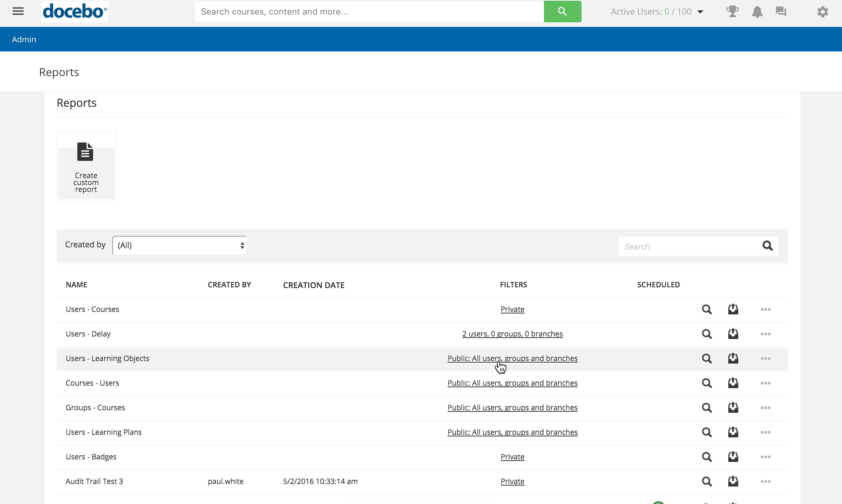Click the green search button
Screen dimensions: 842x504
(562, 12)
